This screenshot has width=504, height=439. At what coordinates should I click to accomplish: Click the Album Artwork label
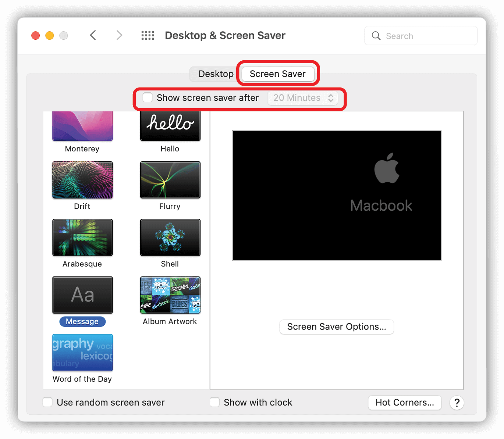[x=170, y=322]
